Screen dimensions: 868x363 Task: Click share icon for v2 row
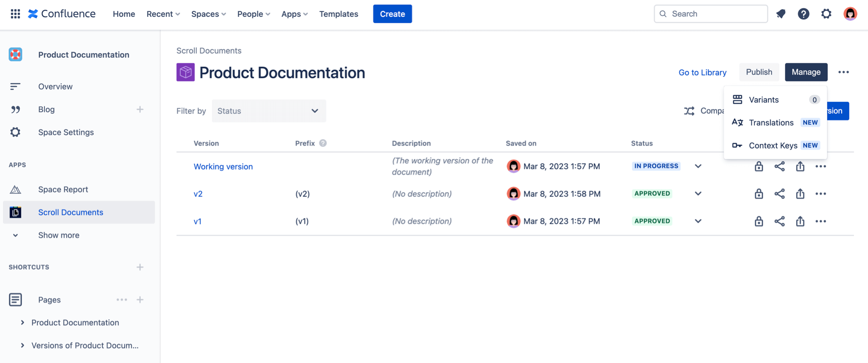click(x=779, y=194)
